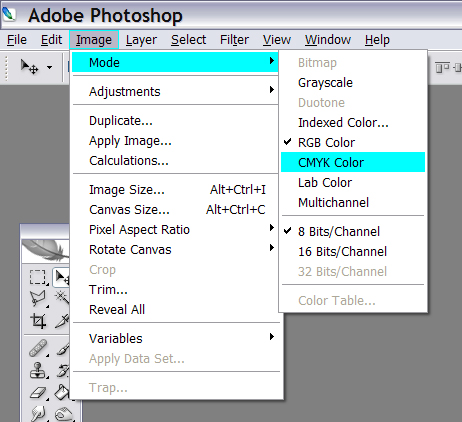Open the Help menu
Screen dimensions: 462x422
point(377,40)
